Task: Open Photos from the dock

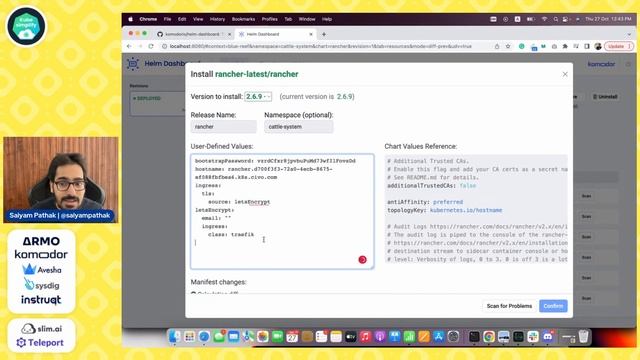Action: (263, 337)
